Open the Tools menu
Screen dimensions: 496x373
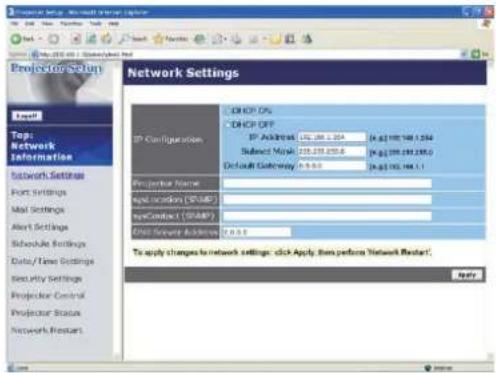(96, 24)
